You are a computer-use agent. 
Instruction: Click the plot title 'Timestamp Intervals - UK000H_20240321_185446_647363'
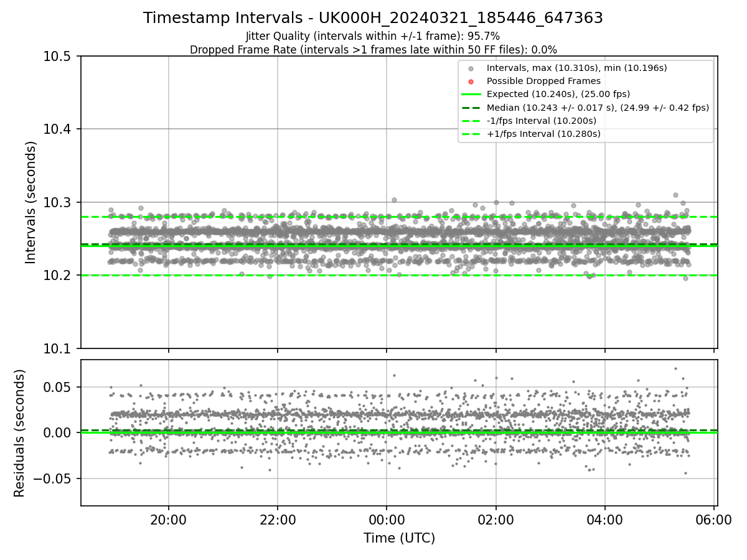373,18
